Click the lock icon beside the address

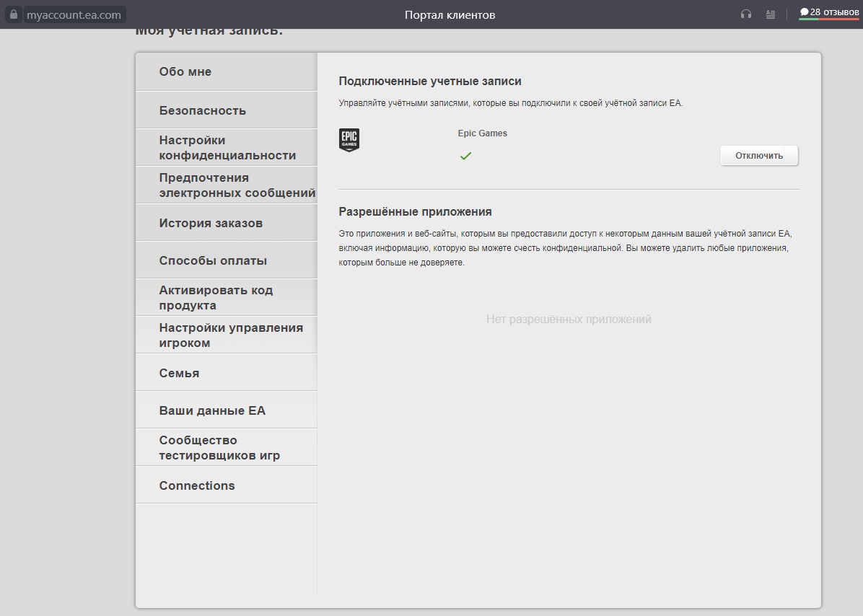point(14,14)
